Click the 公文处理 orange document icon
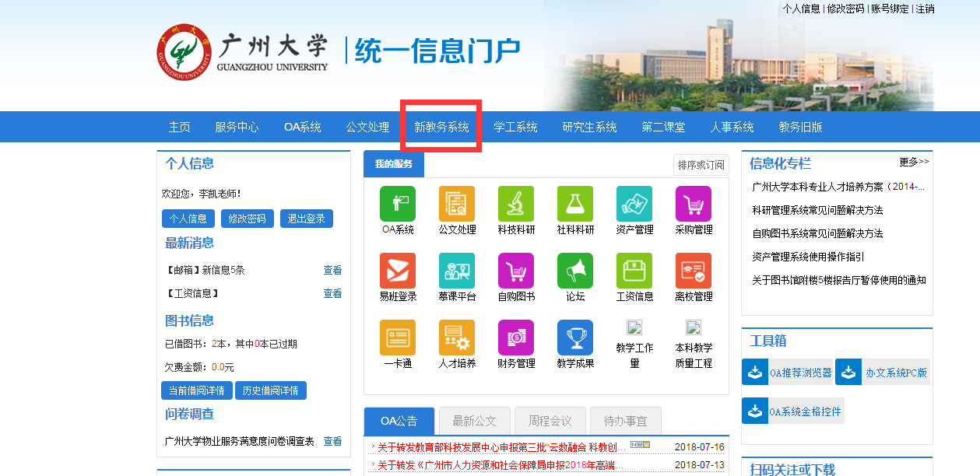Image resolution: width=980 pixels, height=476 pixels. 457,204
